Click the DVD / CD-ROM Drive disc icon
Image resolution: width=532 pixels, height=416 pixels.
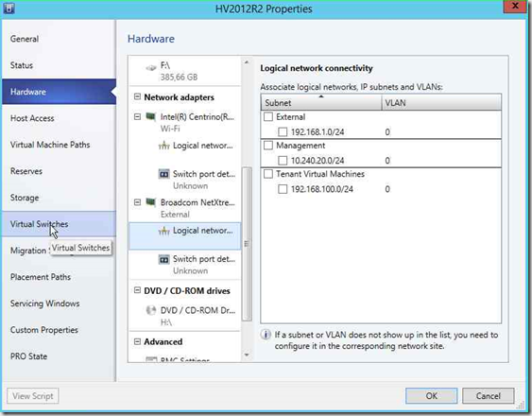(x=150, y=310)
